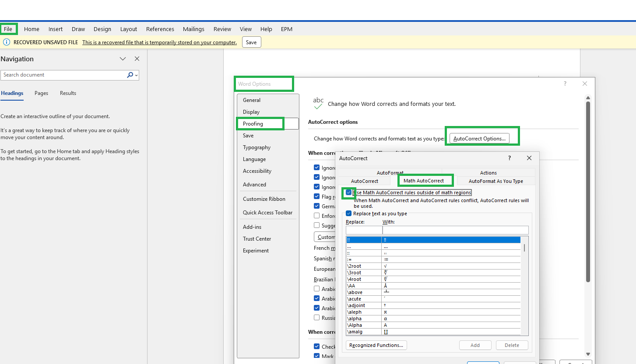This screenshot has width=636, height=364.
Task: Click the info icon on the RECOVERED UNSAVED FILE banner
Action: [x=7, y=42]
